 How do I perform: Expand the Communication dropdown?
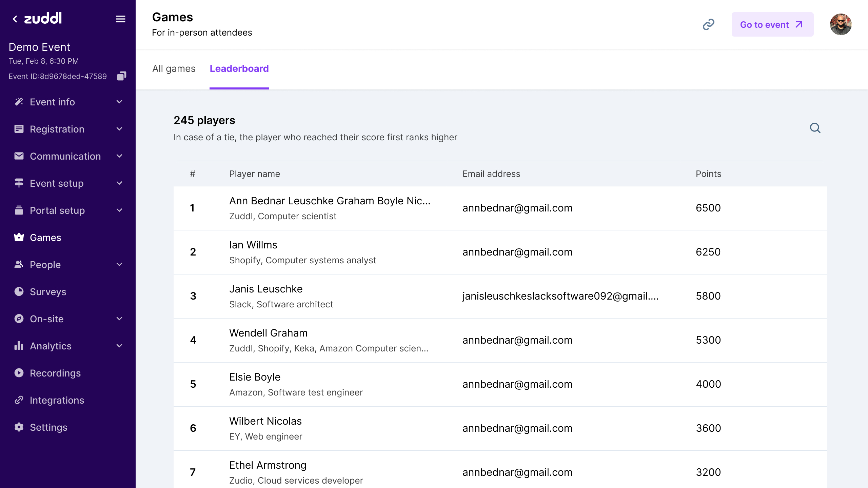[x=119, y=156]
